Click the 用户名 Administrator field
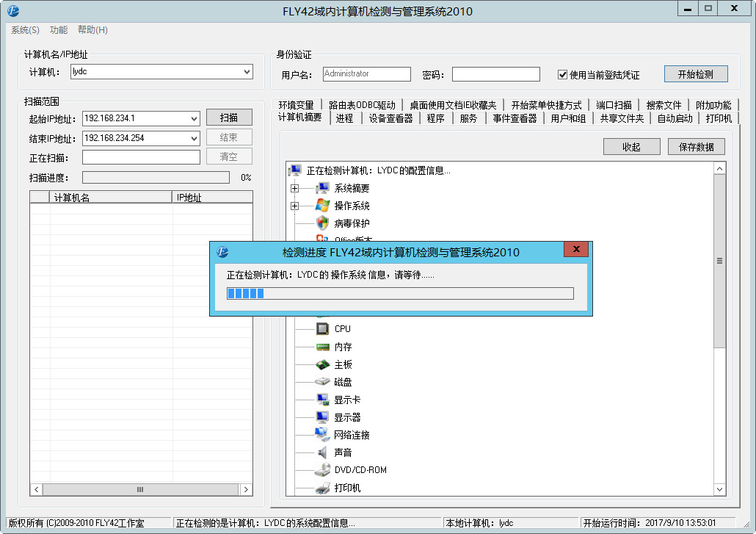 [x=367, y=74]
